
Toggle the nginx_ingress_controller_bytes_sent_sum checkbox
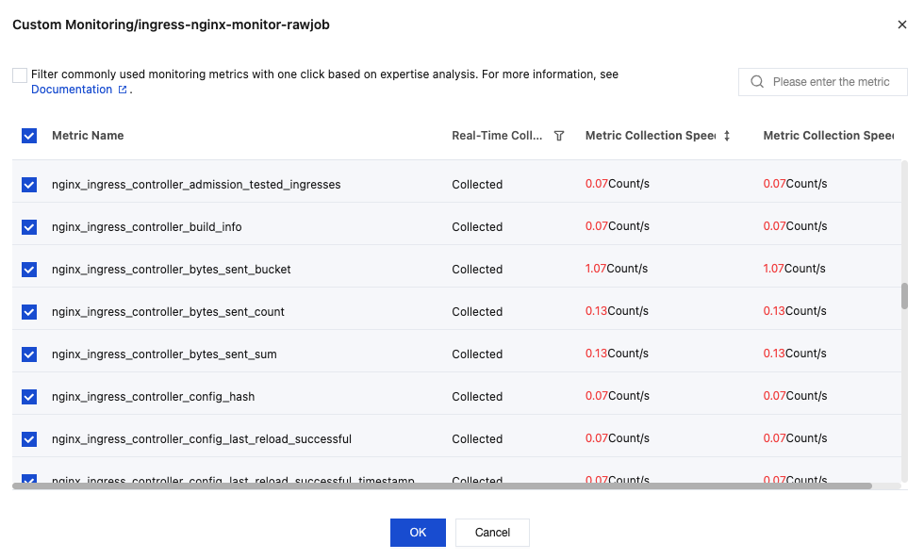(x=29, y=354)
